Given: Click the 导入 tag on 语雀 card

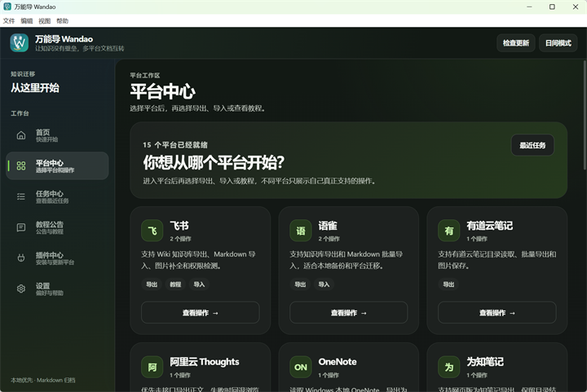Looking at the screenshot, I should point(324,284).
